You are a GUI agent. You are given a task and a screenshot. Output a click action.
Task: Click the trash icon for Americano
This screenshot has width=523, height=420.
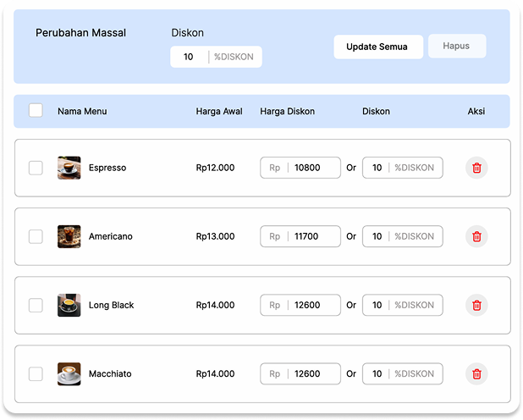pyautogui.click(x=476, y=236)
